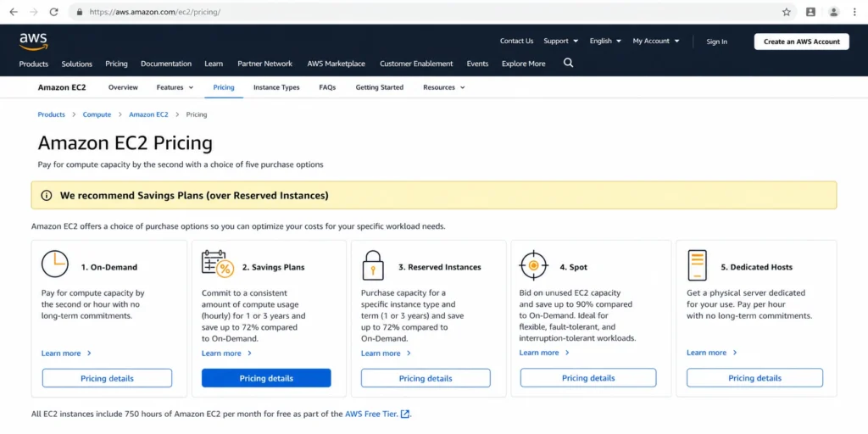Click Create an AWS Account button
Viewport: 868px width, 434px height.
pos(801,42)
